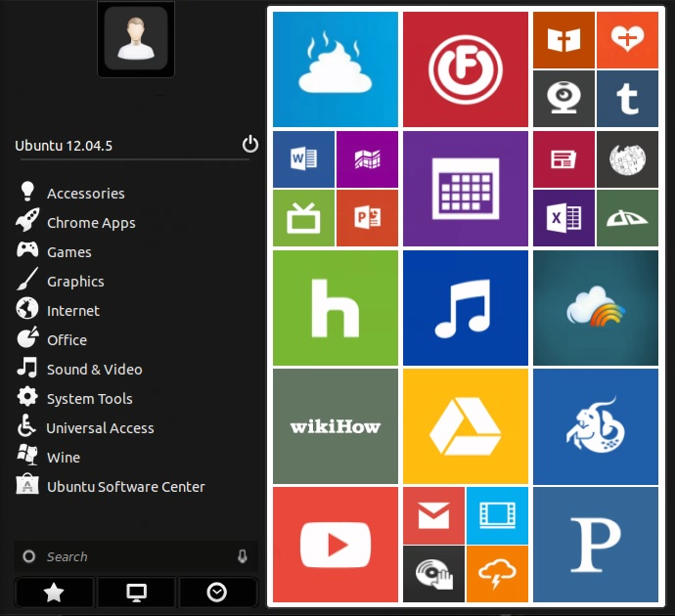This screenshot has width=675, height=616.
Task: Open the blue sea creature tile
Action: 596,426
